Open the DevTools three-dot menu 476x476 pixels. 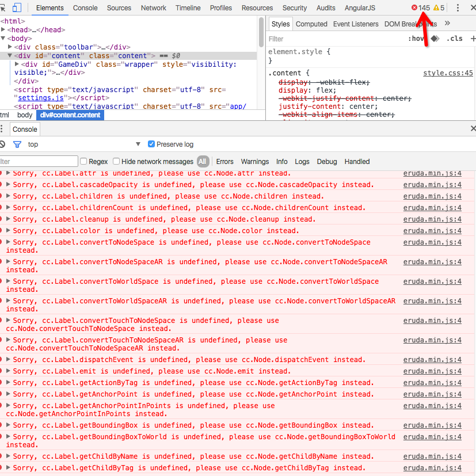click(x=458, y=8)
